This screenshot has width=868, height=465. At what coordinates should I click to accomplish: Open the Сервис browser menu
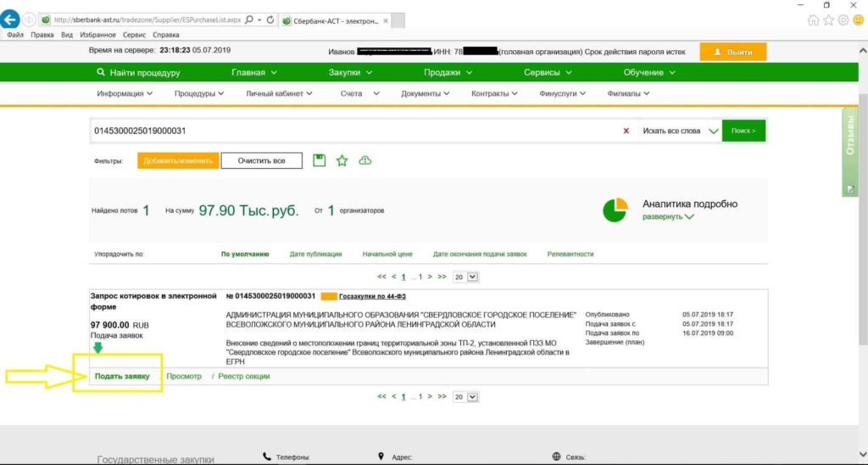134,35
